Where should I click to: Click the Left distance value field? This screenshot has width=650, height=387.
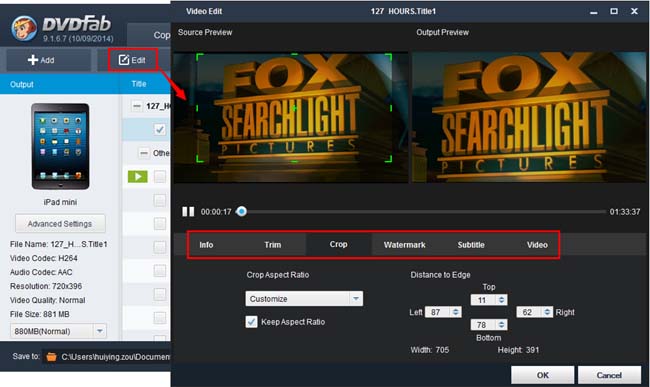(437, 312)
